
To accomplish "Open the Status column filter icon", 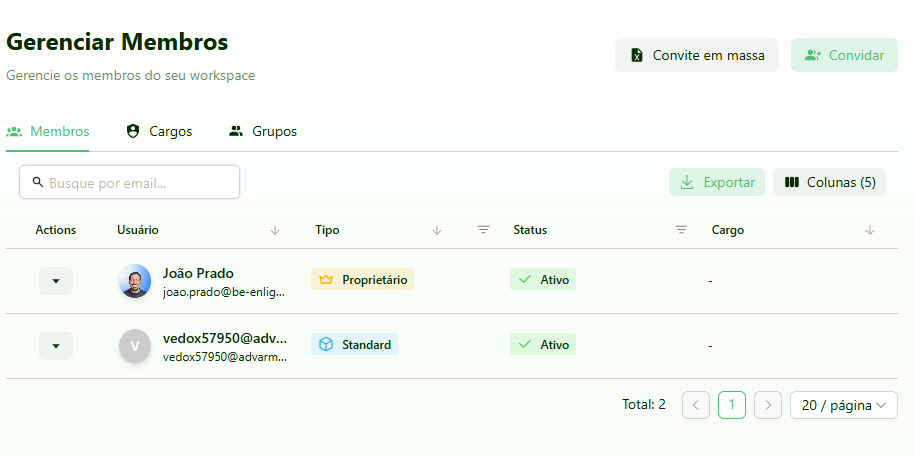I will point(681,230).
